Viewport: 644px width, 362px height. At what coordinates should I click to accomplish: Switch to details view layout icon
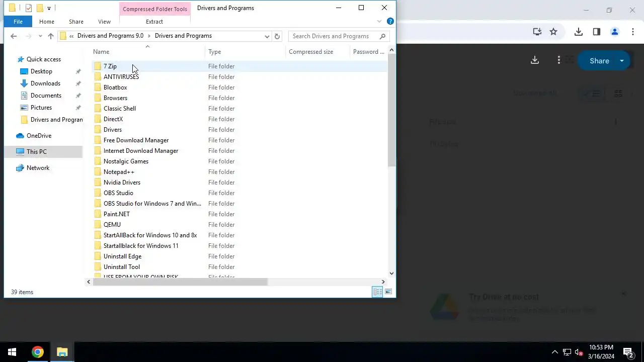coord(377,292)
